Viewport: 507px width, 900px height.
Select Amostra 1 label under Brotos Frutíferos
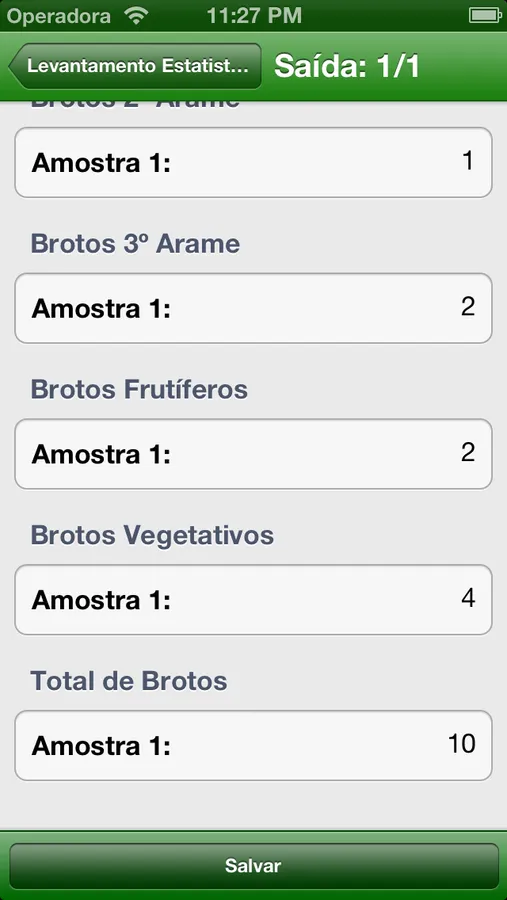[x=101, y=455]
